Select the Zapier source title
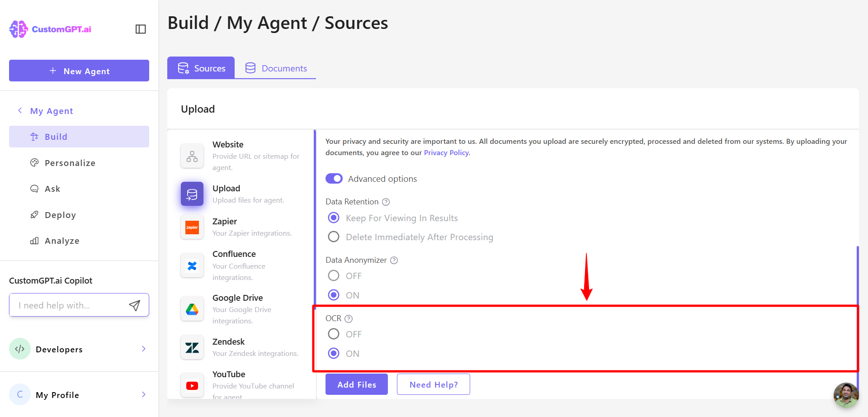The height and width of the screenshot is (417, 868). click(x=225, y=221)
